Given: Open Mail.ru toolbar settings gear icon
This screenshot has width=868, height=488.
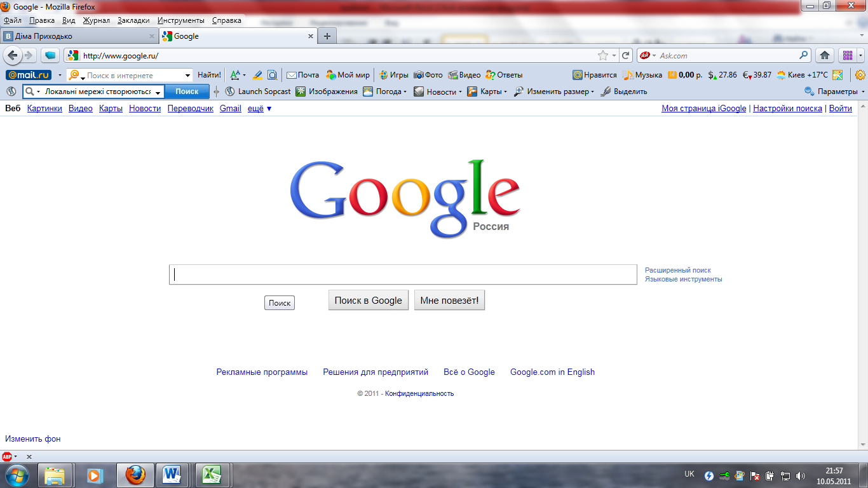Looking at the screenshot, I should pos(860,75).
